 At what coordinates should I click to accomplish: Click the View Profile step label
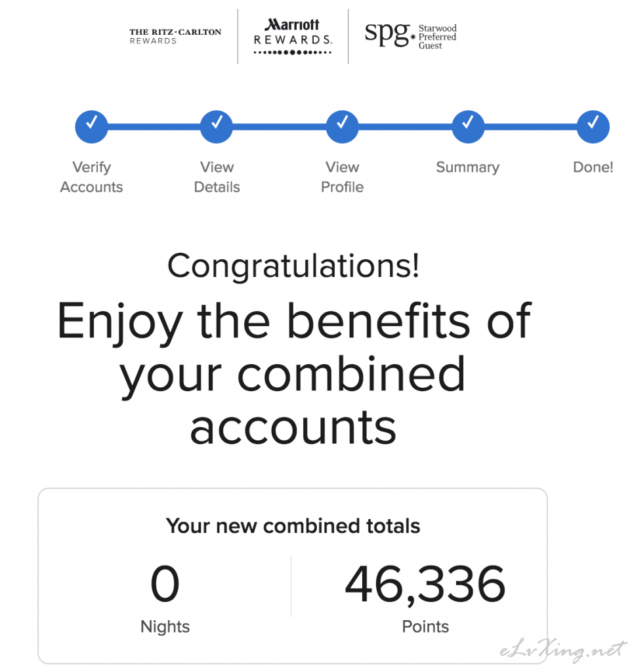point(342,177)
